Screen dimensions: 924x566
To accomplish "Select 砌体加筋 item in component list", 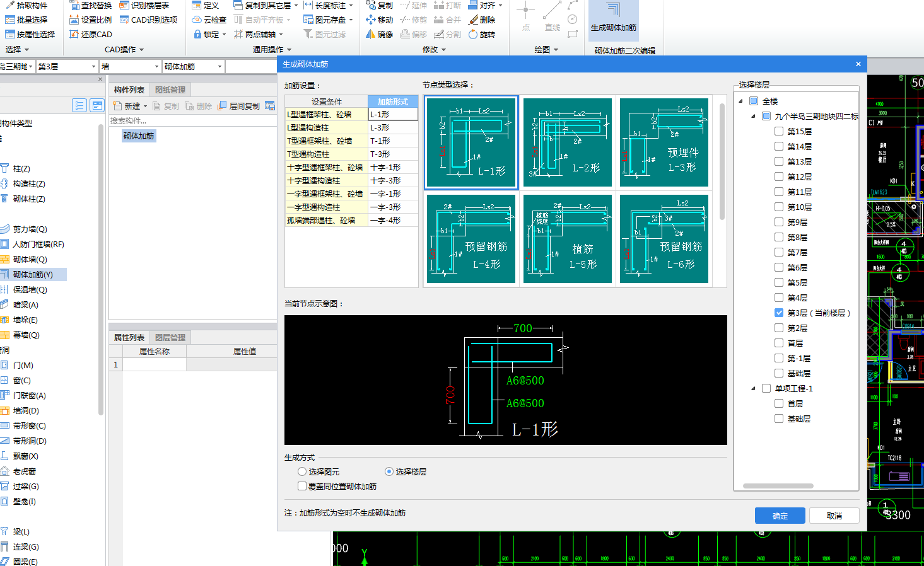I will 139,136.
